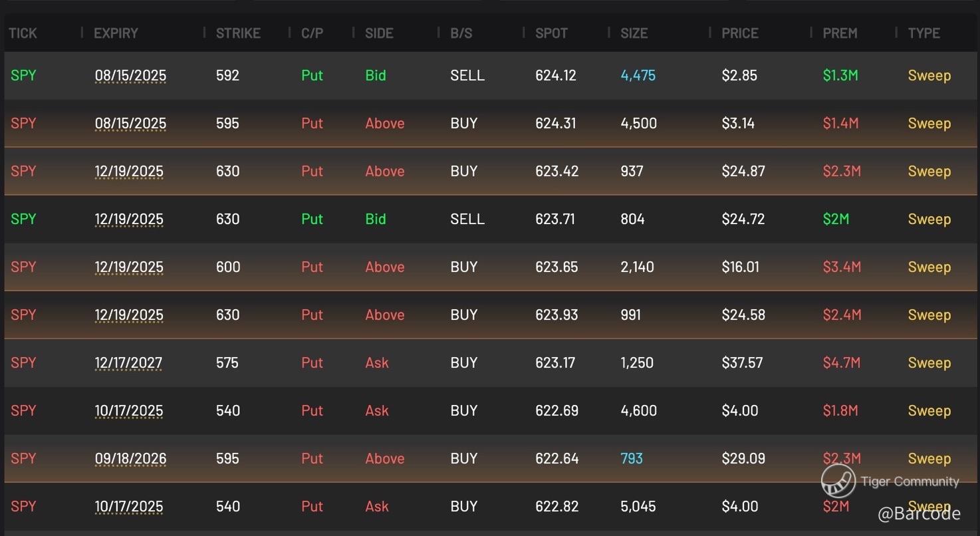
Task: Select the 592 strike cell
Action: point(227,76)
